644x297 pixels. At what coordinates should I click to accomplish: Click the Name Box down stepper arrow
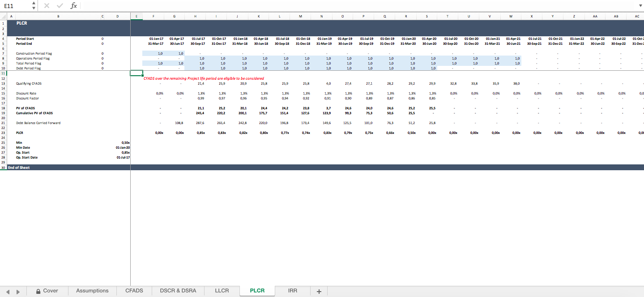click(33, 8)
